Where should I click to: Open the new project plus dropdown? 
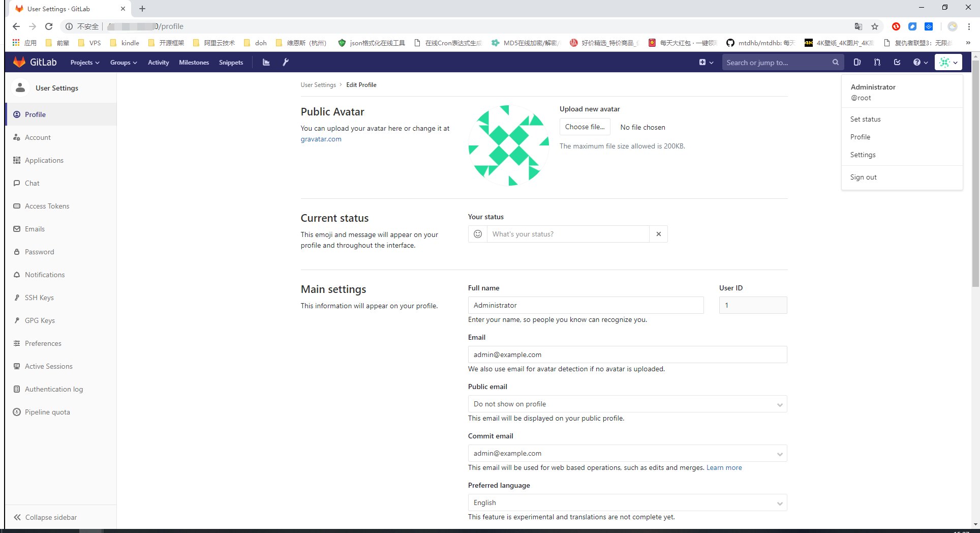pos(706,62)
